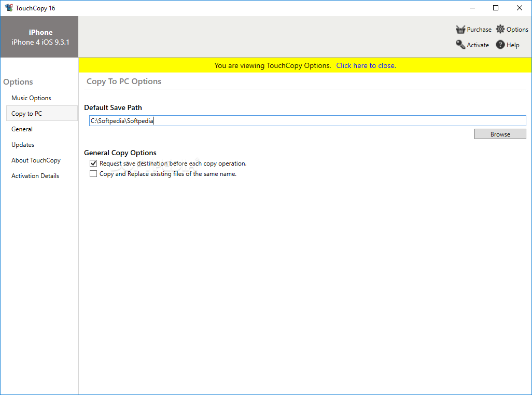Click the Purchase basket icon
Viewport: 532px width, 395px height.
point(460,30)
